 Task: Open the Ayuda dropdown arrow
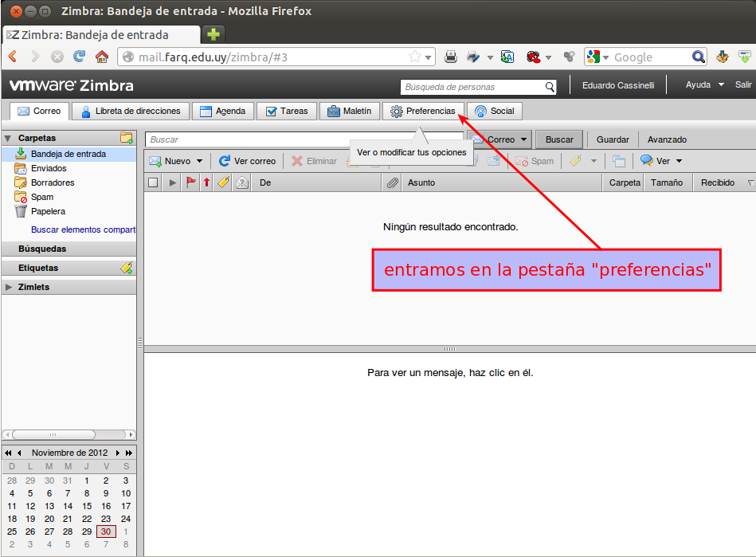pyautogui.click(x=721, y=85)
